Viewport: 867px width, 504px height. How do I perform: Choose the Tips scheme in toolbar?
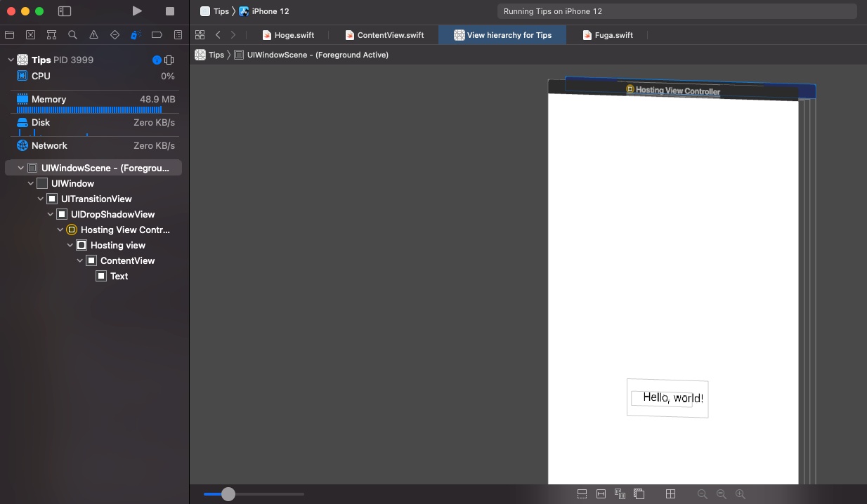tap(214, 11)
